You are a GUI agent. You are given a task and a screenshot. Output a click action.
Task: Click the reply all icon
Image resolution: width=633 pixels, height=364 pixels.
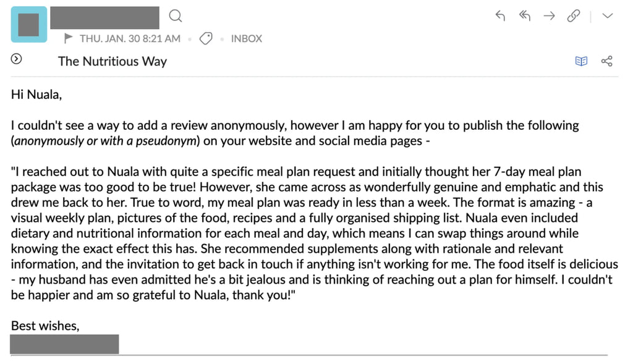pos(524,16)
